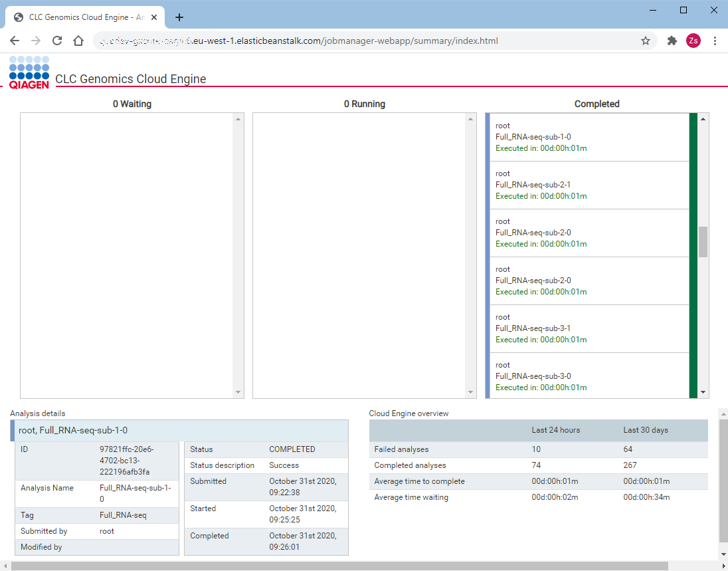Click the Analysis Name value Full_RNA-seq-sub-1-0
Screen dimensions: 728x571
tap(135, 493)
